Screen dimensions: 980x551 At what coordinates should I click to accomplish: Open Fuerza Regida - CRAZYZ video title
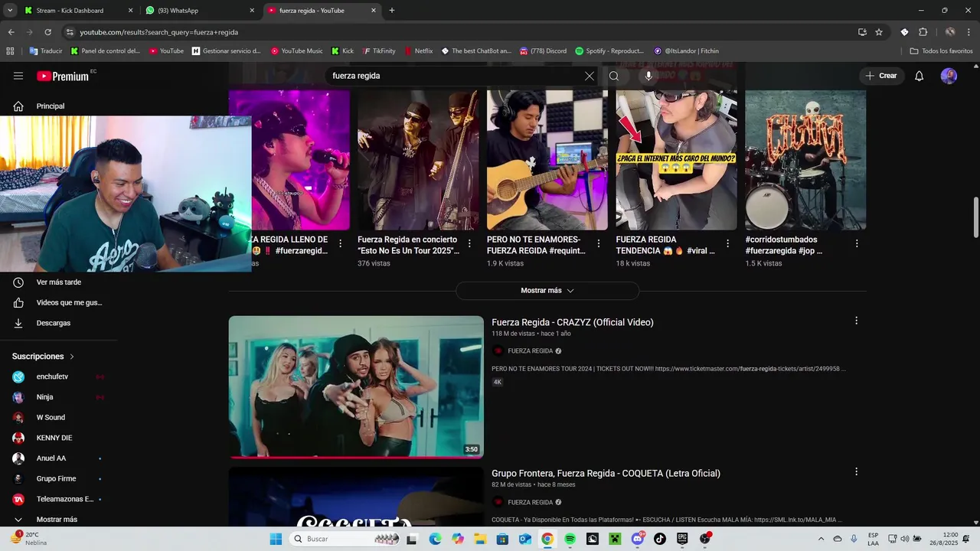[x=573, y=322]
